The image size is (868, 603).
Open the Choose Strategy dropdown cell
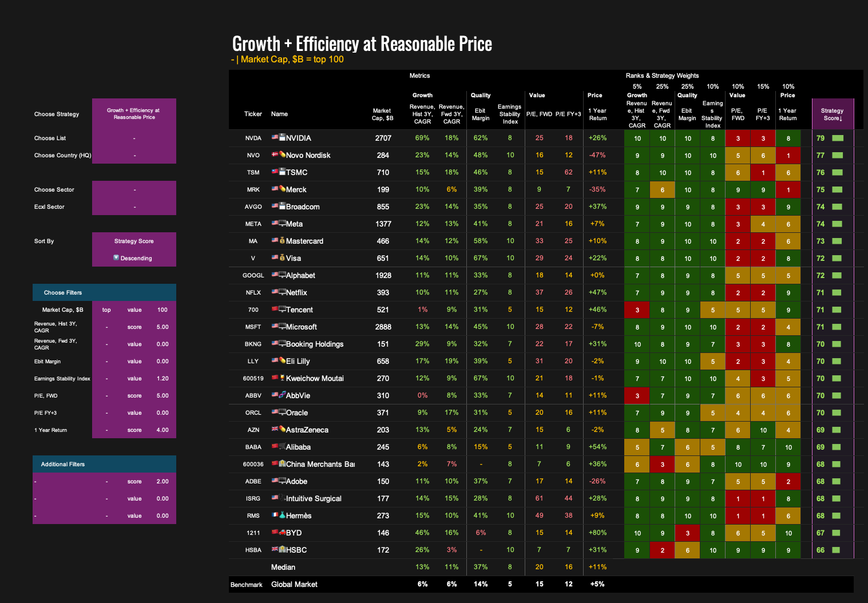[134, 114]
